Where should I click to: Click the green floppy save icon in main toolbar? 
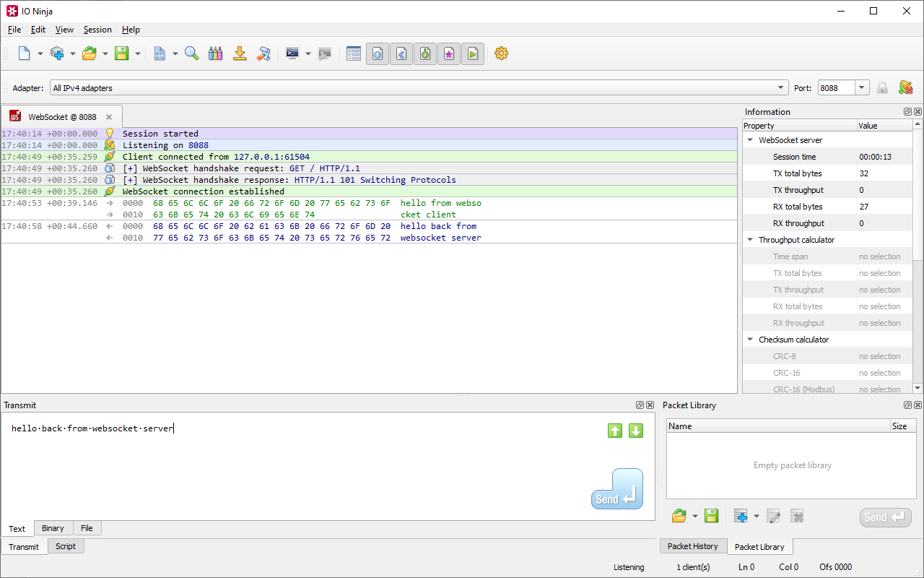click(122, 53)
